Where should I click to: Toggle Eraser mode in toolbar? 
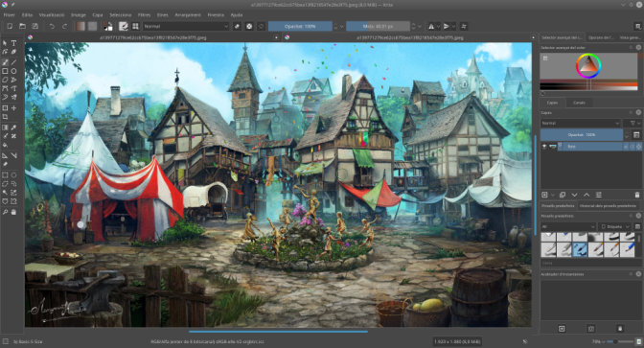pyautogui.click(x=237, y=26)
